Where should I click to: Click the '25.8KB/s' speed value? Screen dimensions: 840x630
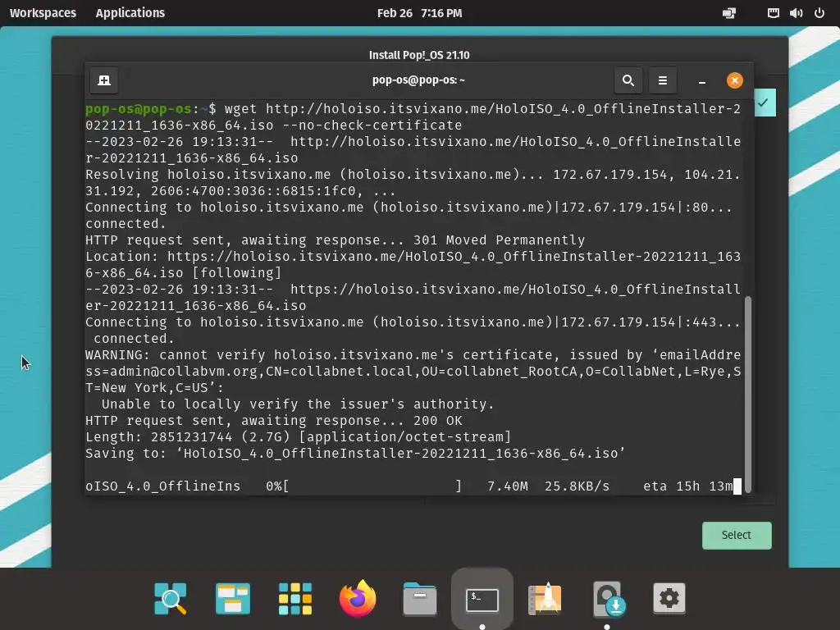click(577, 486)
